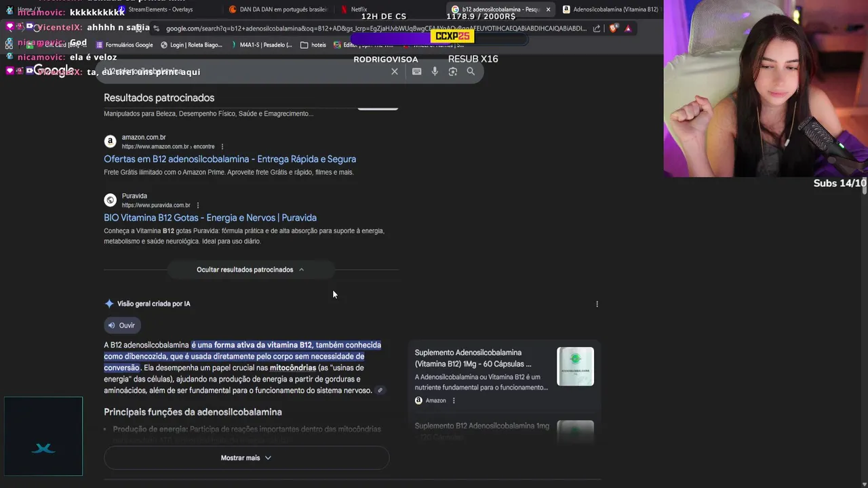Submit search with the magnifier icon
Image resolution: width=868 pixels, height=488 pixels.
(x=471, y=72)
